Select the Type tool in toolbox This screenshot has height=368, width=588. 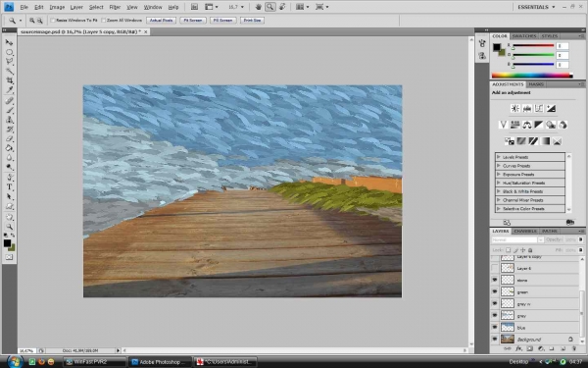pos(9,187)
